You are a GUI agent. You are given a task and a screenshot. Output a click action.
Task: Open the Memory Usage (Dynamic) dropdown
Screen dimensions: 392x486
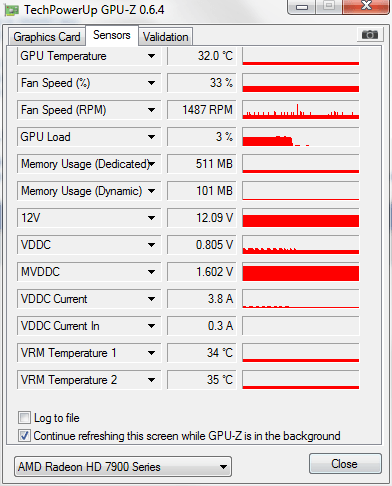(x=151, y=191)
